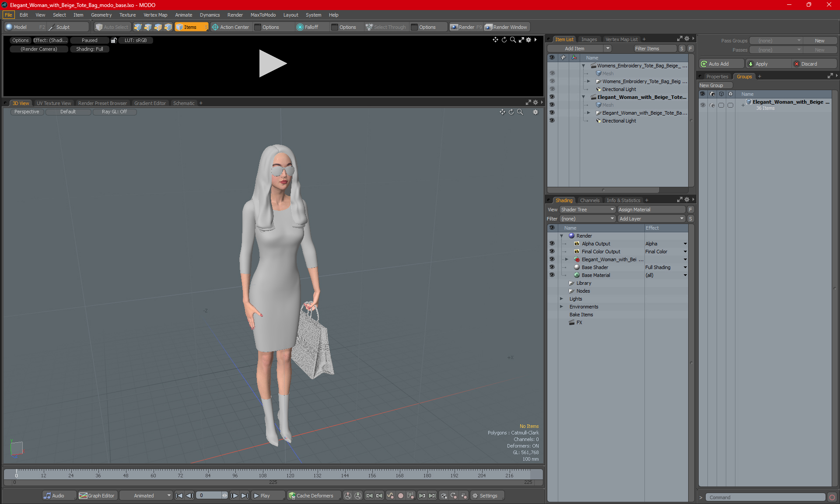840x504 pixels.
Task: Open the Shading tab
Action: (563, 200)
